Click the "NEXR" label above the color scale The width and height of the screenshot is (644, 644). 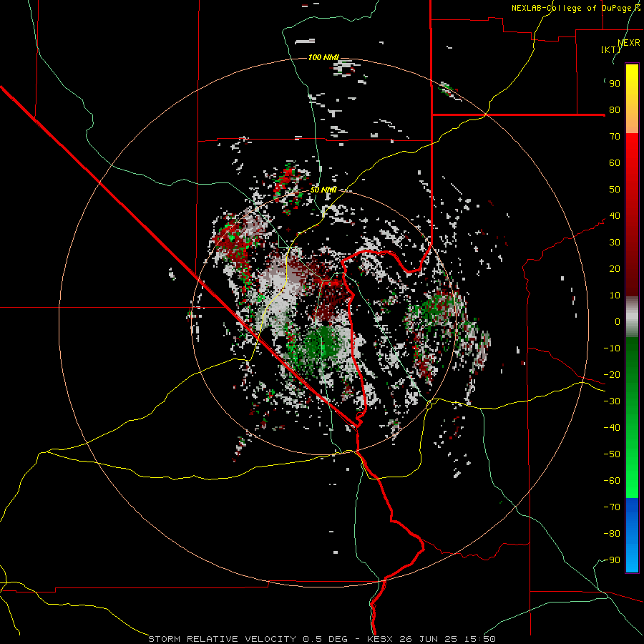click(629, 43)
